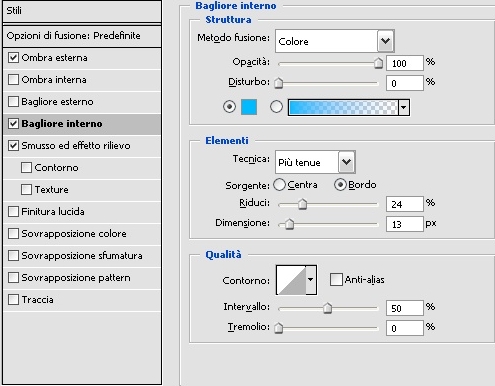This screenshot has height=386, width=495.
Task: Uncheck the Bagliore interno checkbox
Action: [x=13, y=124]
